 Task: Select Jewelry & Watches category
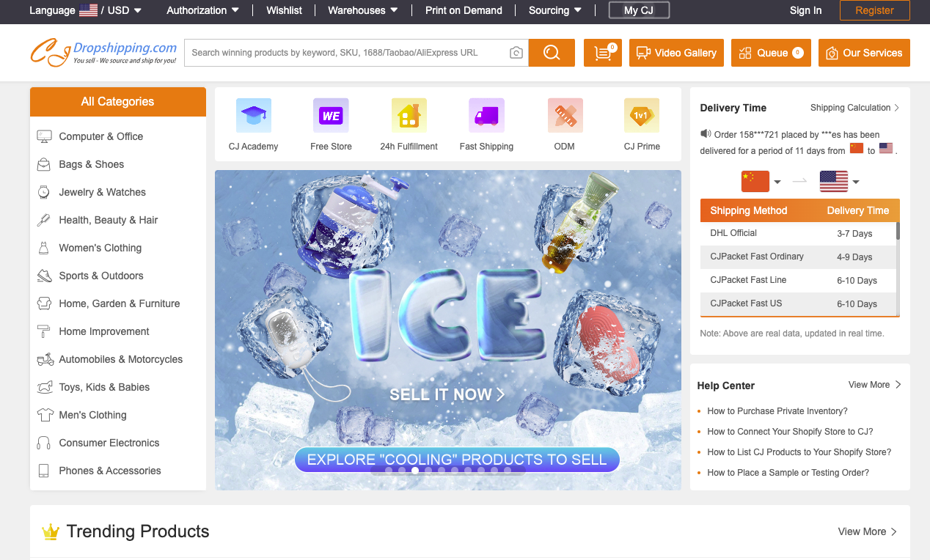coord(103,192)
